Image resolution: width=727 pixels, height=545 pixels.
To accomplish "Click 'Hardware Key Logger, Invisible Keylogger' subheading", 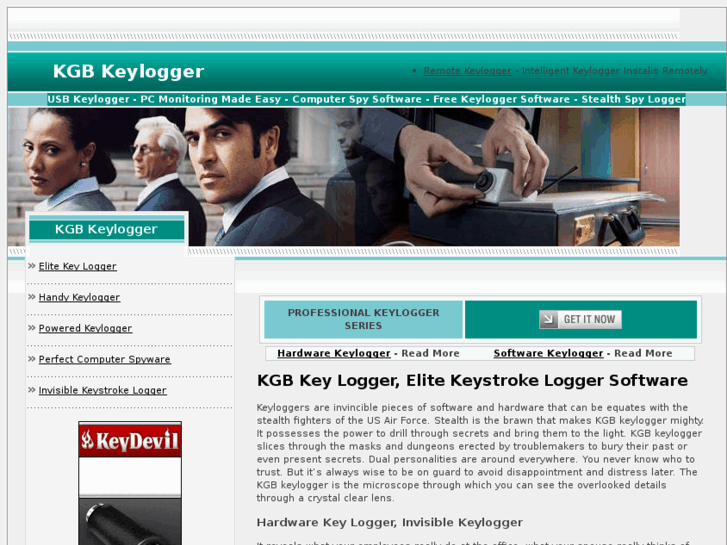I will (x=389, y=522).
